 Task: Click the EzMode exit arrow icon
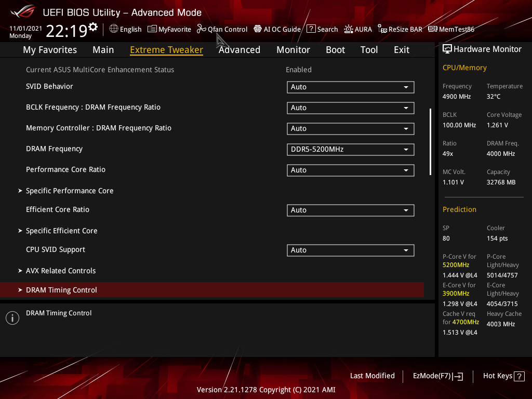click(x=458, y=376)
